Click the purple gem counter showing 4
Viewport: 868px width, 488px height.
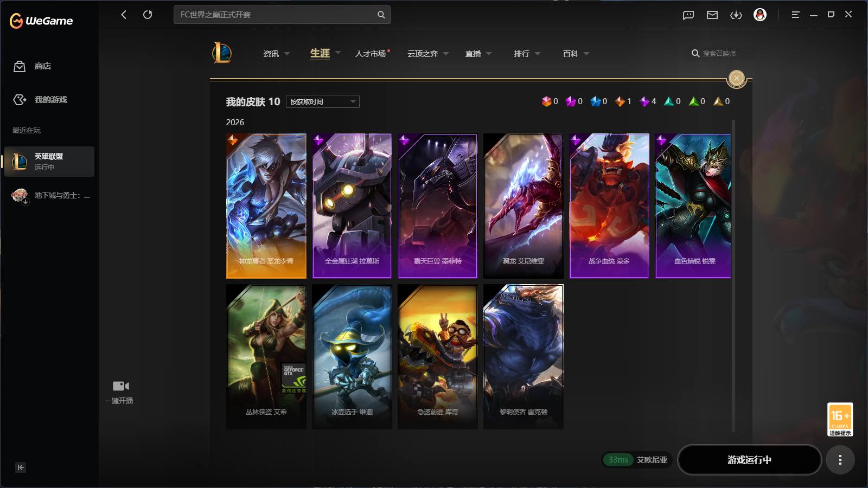tap(648, 101)
